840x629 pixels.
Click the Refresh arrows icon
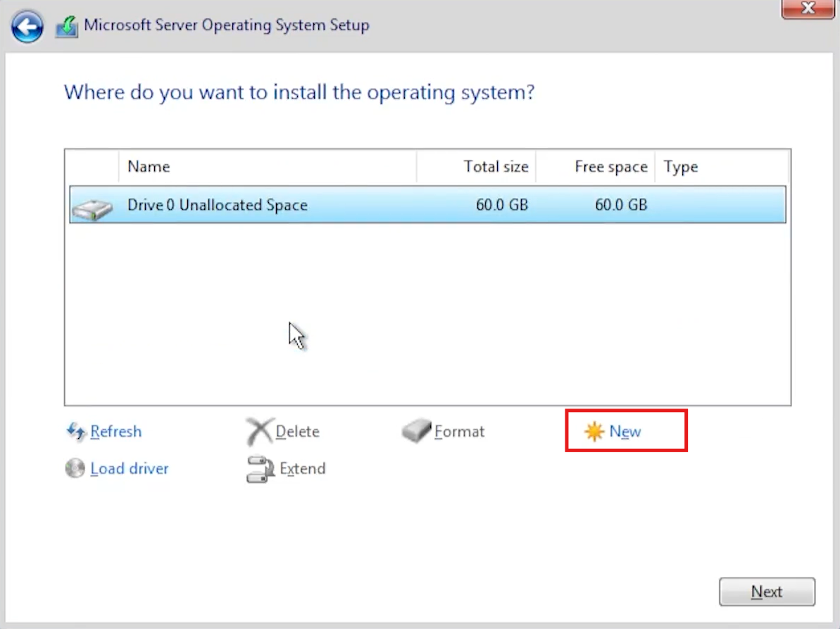click(75, 431)
